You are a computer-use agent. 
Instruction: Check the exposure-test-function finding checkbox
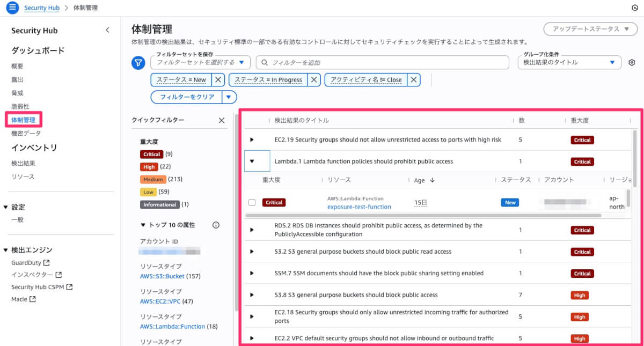click(x=252, y=202)
